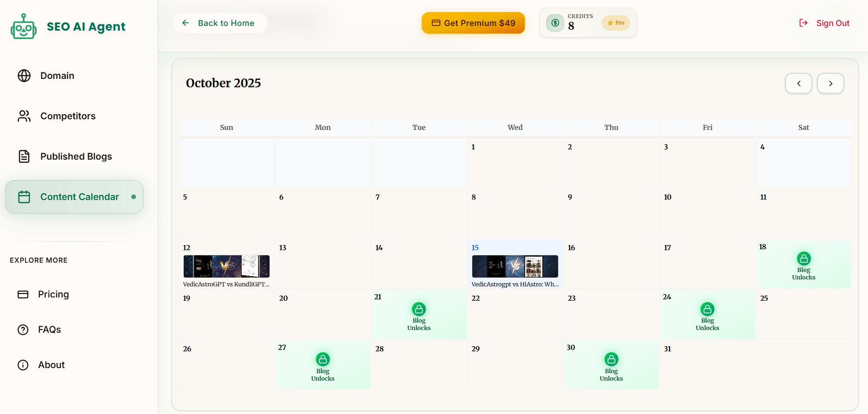Click the EXPLORE MORE heading

39,260
